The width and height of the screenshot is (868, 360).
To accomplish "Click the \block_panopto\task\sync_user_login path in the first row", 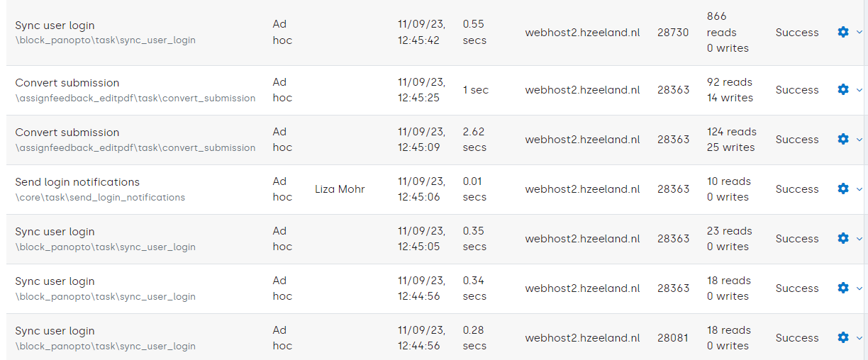I will pyautogui.click(x=105, y=40).
